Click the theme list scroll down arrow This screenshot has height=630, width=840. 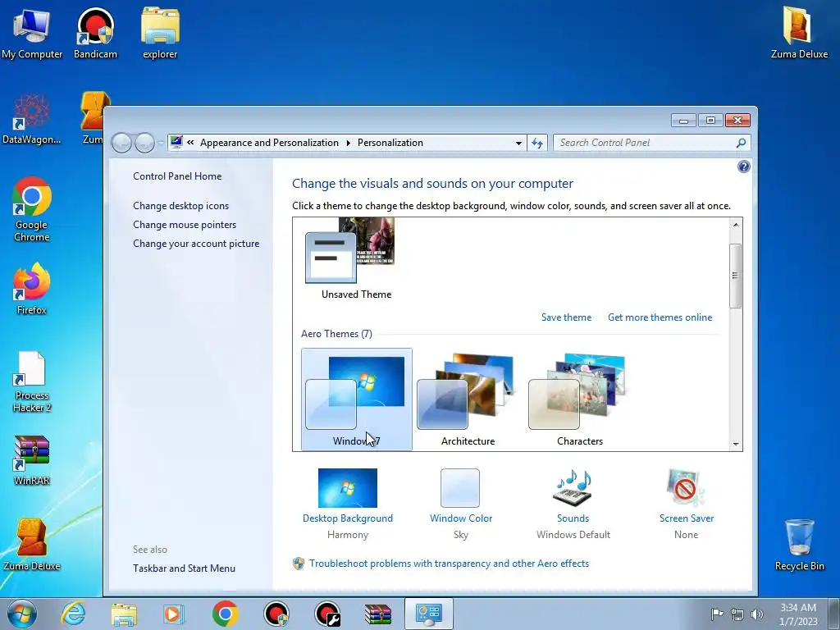[736, 444]
